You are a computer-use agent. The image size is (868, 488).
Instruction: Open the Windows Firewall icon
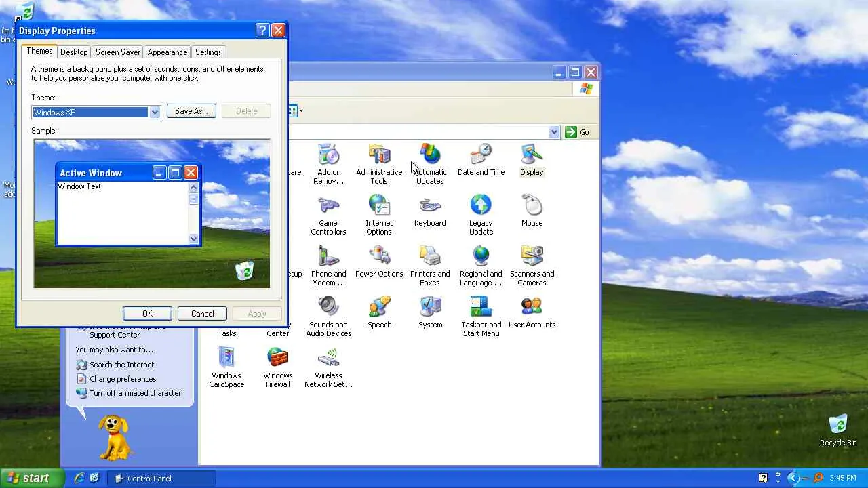[277, 367]
